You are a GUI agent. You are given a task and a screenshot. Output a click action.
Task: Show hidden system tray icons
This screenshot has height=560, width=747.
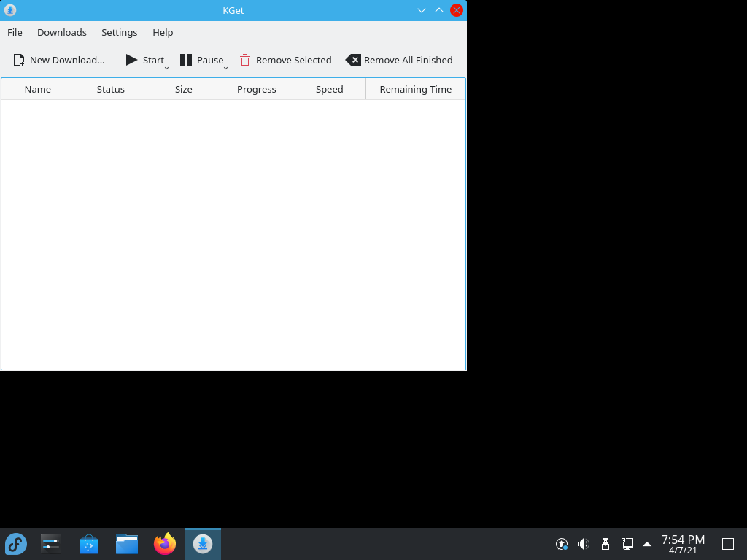pos(647,544)
